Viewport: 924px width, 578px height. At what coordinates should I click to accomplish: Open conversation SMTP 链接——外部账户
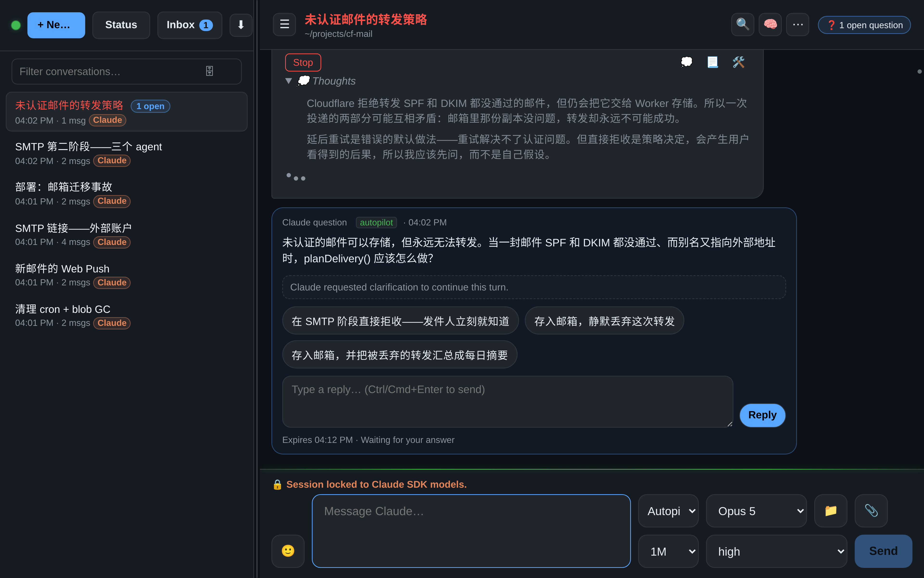[x=127, y=234]
